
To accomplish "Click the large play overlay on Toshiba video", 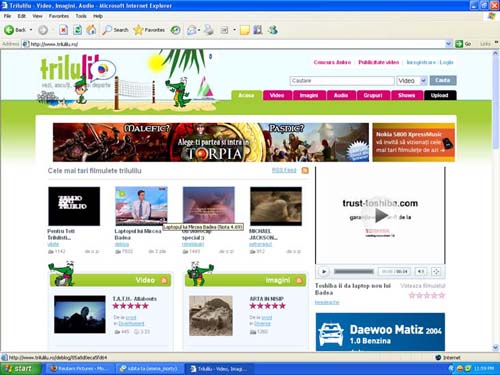I will [x=381, y=216].
